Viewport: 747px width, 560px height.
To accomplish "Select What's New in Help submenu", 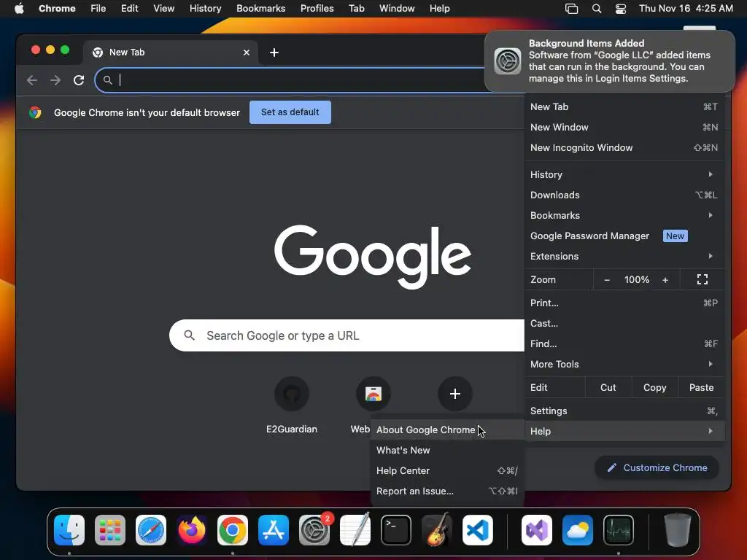I will (447, 450).
